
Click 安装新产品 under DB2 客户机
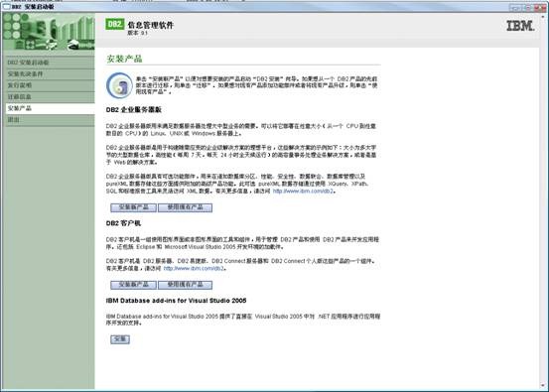(133, 285)
